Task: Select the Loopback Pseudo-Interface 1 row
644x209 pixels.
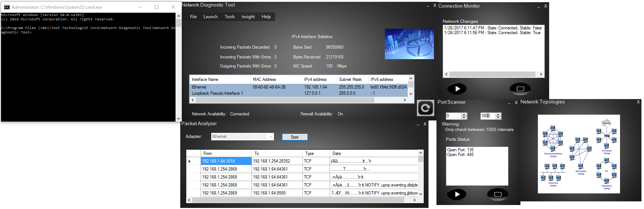Action: pos(217,93)
